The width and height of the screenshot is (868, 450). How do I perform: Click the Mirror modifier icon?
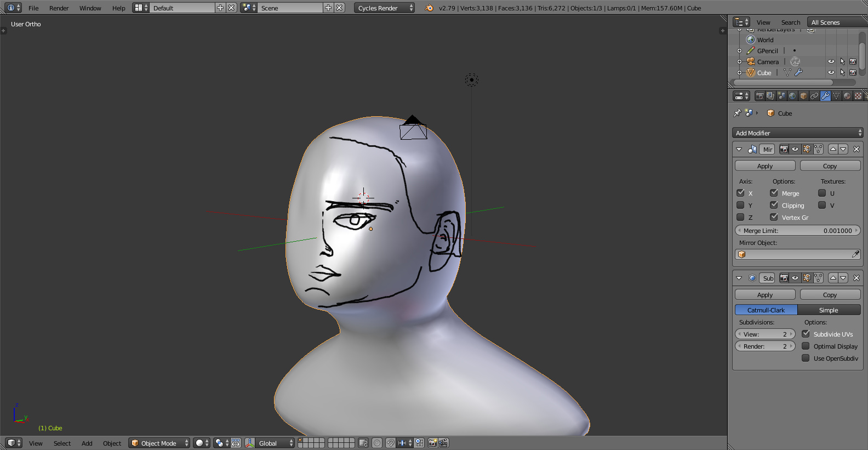pyautogui.click(x=752, y=149)
